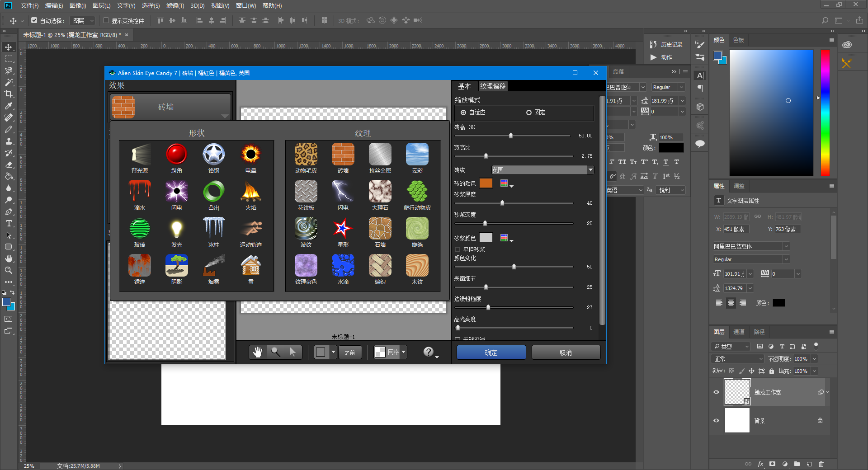This screenshot has height=470, width=868.
Task: Click the Eye Candy settings vertical scrollbar
Action: [602, 210]
